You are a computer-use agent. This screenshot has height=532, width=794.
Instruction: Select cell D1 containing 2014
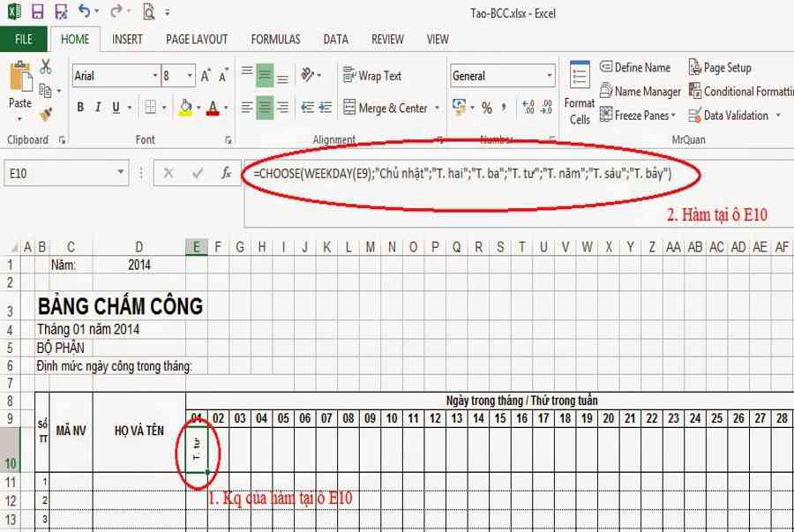[x=139, y=265]
